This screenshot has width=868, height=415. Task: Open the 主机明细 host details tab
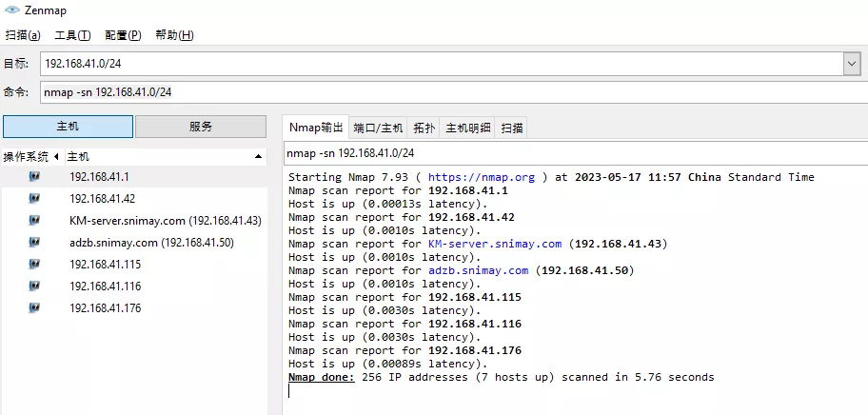468,128
